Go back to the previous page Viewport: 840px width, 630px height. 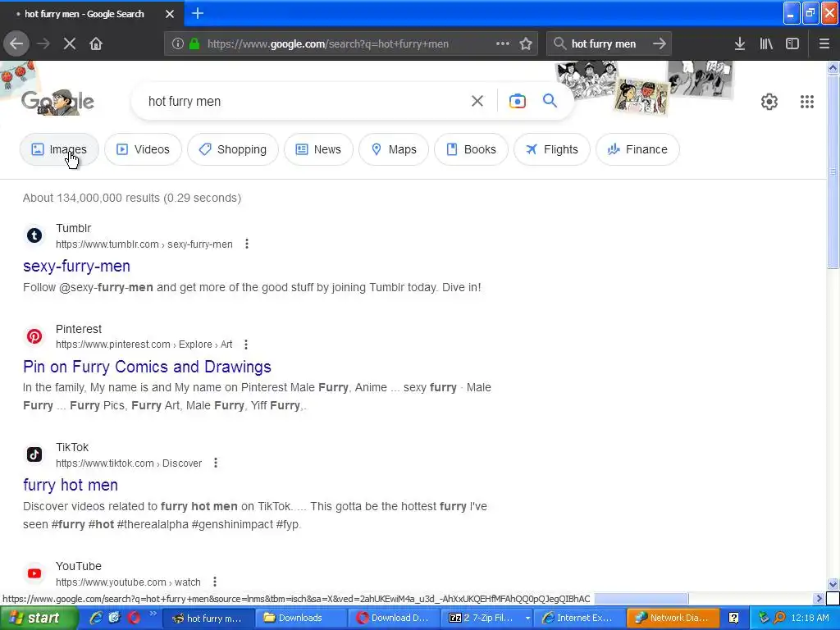16,43
